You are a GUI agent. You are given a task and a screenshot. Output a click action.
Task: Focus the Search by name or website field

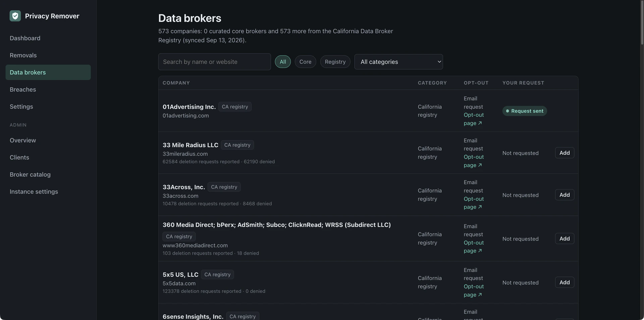[x=214, y=62]
